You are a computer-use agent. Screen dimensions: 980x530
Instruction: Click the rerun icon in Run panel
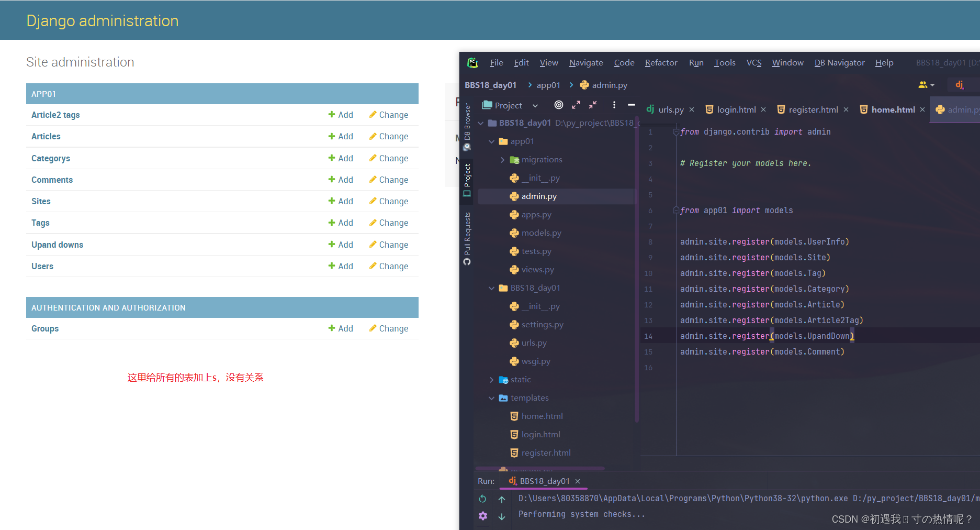coord(482,499)
